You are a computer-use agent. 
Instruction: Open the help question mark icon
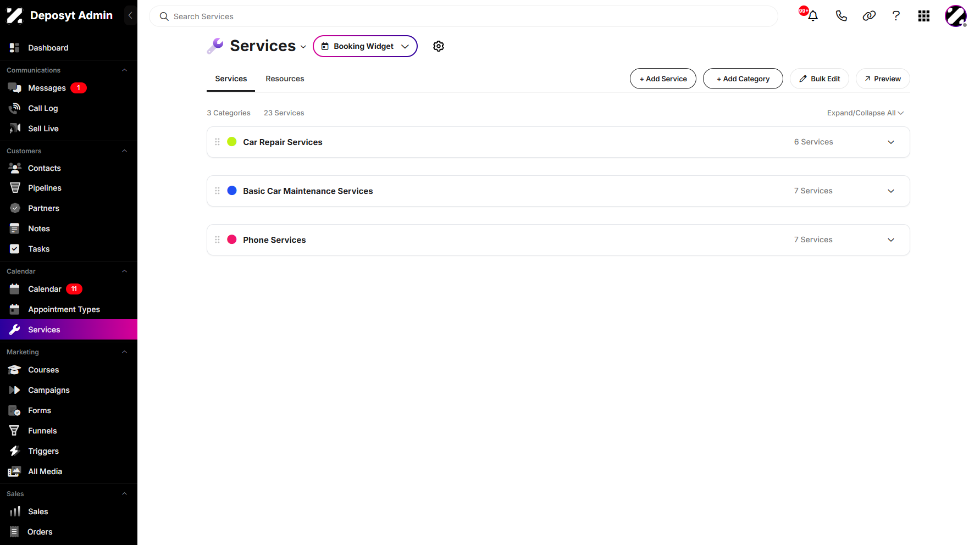point(896,16)
